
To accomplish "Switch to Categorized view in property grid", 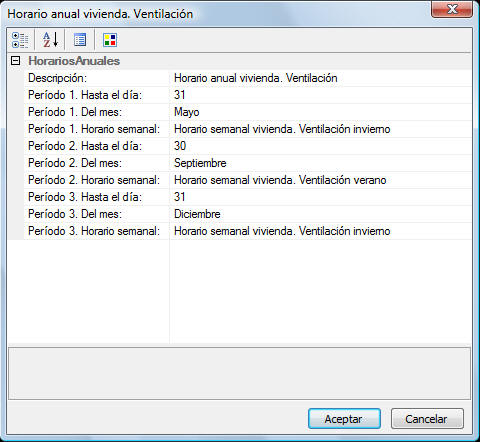I will point(20,40).
